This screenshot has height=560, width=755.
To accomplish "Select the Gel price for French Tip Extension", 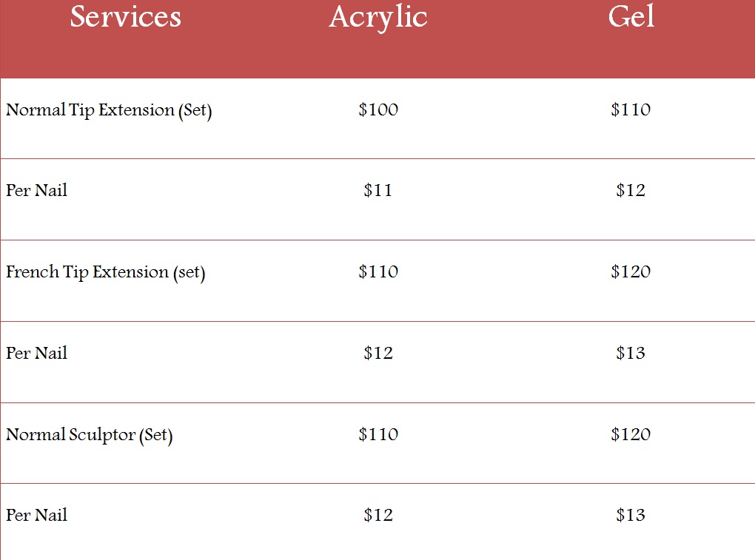I will (631, 272).
